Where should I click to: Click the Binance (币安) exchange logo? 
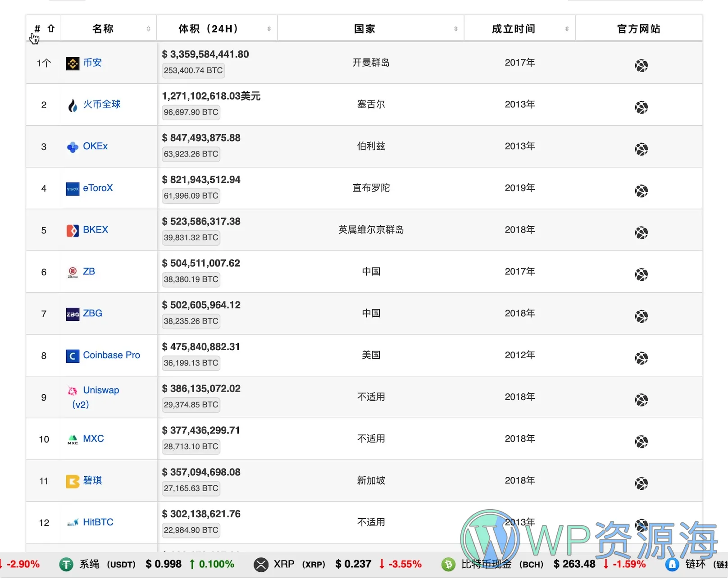pos(72,63)
